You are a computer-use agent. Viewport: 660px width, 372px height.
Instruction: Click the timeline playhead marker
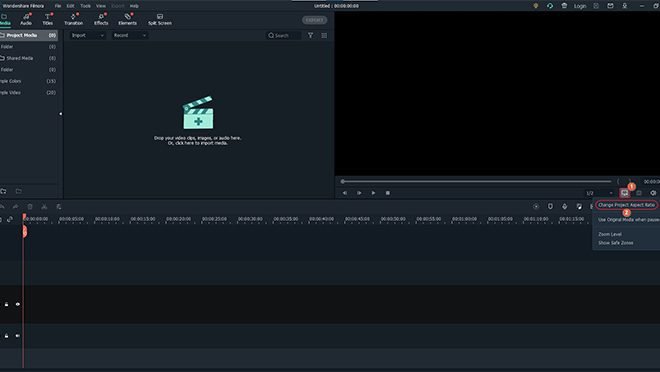pyautogui.click(x=24, y=231)
